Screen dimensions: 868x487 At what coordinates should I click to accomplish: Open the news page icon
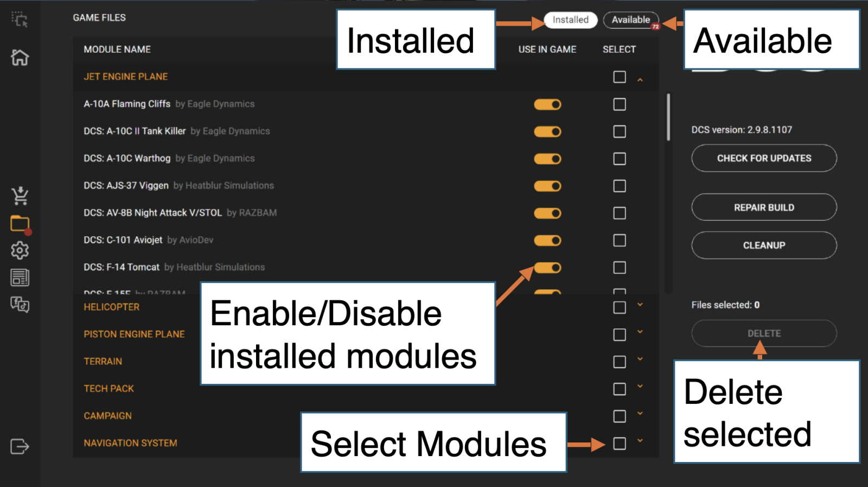(20, 277)
